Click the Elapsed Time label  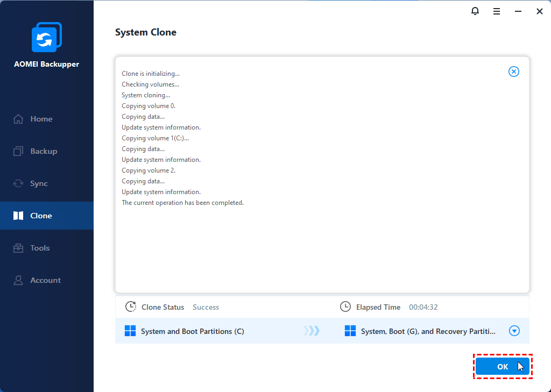[x=378, y=308]
